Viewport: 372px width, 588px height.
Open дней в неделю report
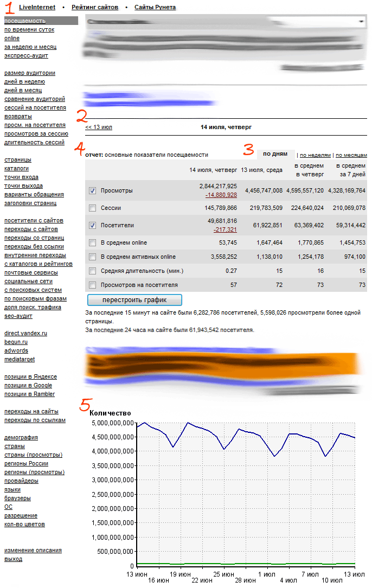[24, 81]
